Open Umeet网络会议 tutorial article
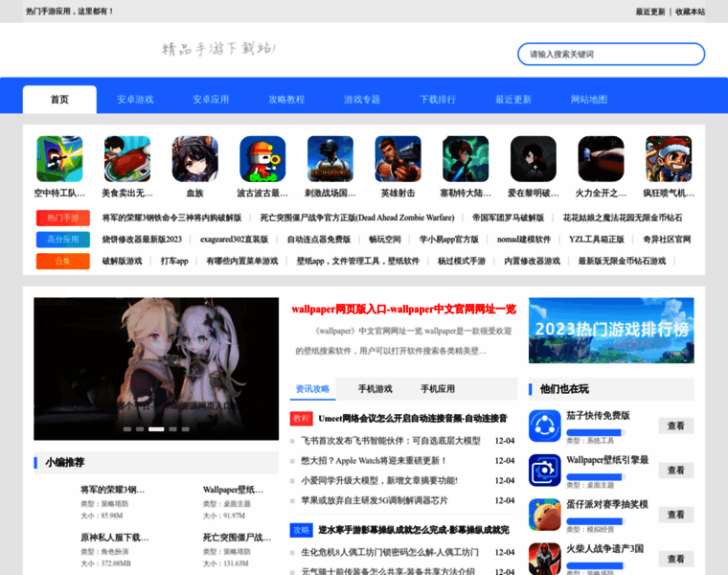Viewport: 728px width, 575px height. coord(413,419)
